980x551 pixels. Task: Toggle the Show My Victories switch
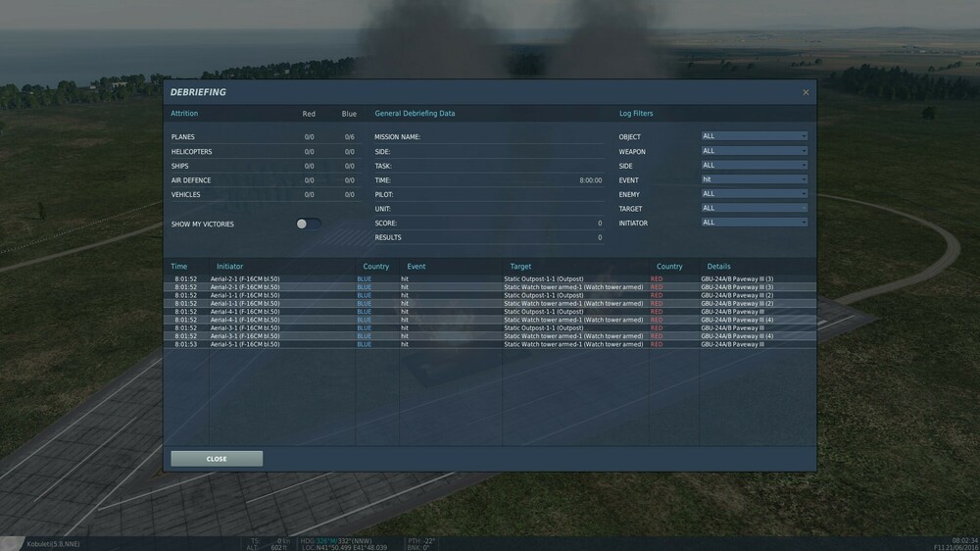[x=308, y=224]
